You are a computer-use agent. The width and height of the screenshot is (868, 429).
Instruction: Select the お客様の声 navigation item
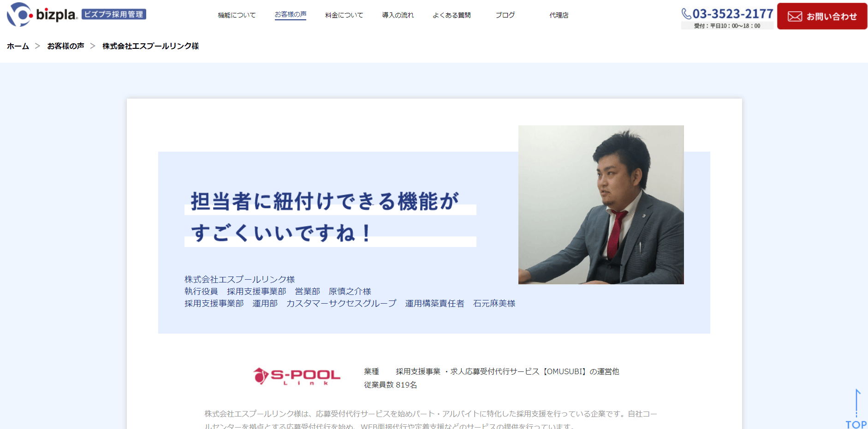coord(291,15)
